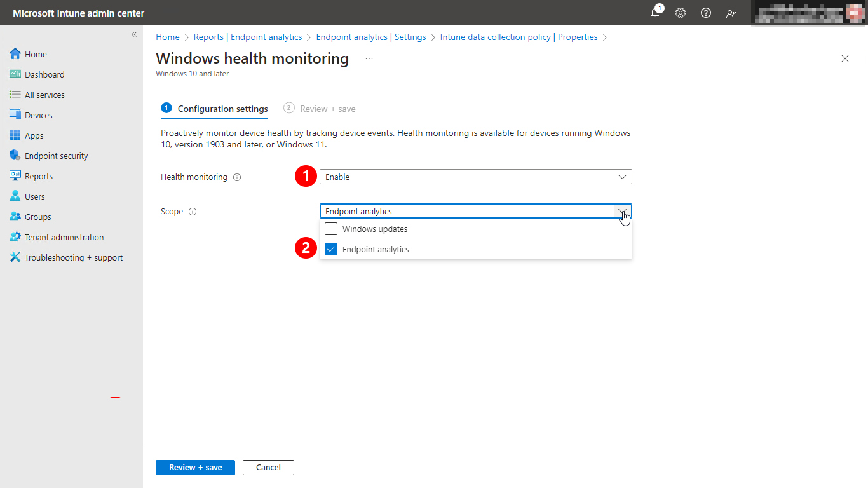This screenshot has width=868, height=488.
Task: Collapse the left navigation sidebar
Action: (x=134, y=34)
